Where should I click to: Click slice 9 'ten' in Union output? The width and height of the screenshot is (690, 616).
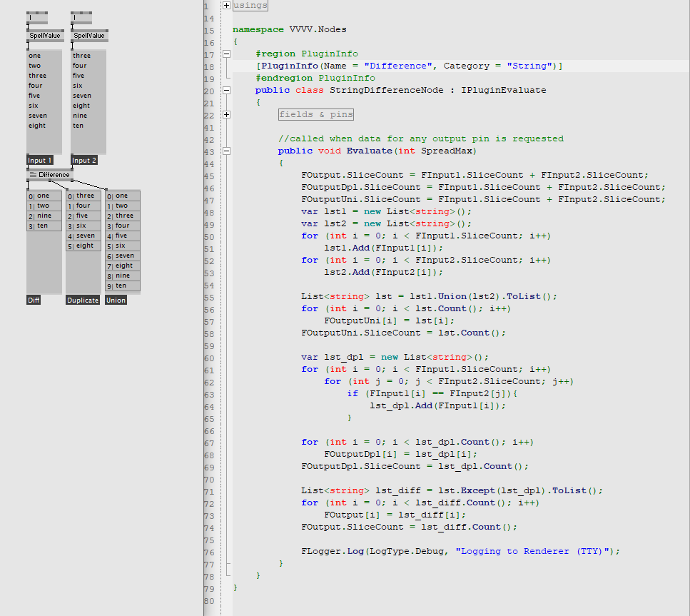click(x=123, y=286)
